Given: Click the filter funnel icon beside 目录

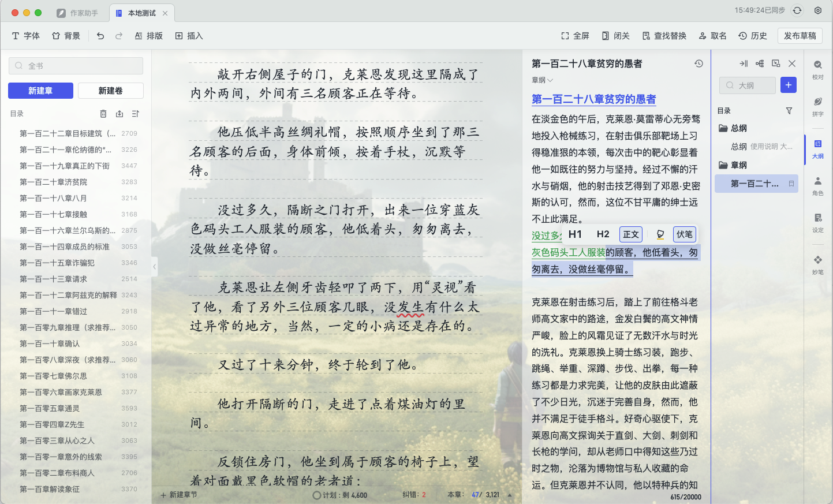Looking at the screenshot, I should [789, 111].
